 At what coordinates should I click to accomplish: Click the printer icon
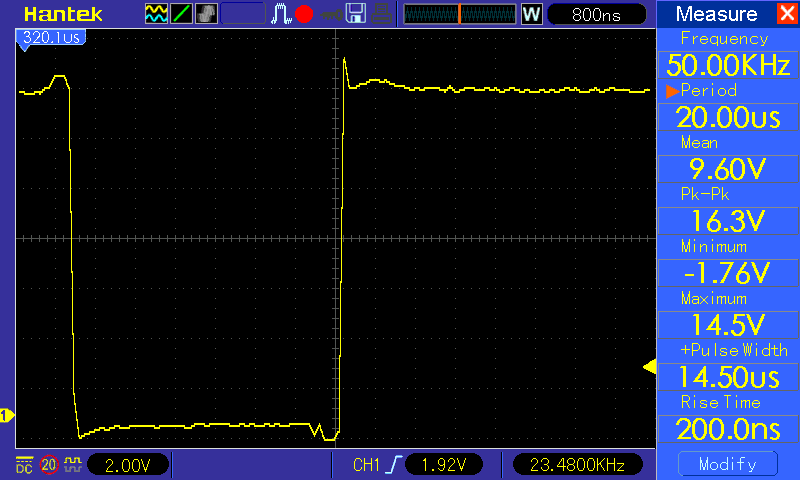[x=381, y=14]
